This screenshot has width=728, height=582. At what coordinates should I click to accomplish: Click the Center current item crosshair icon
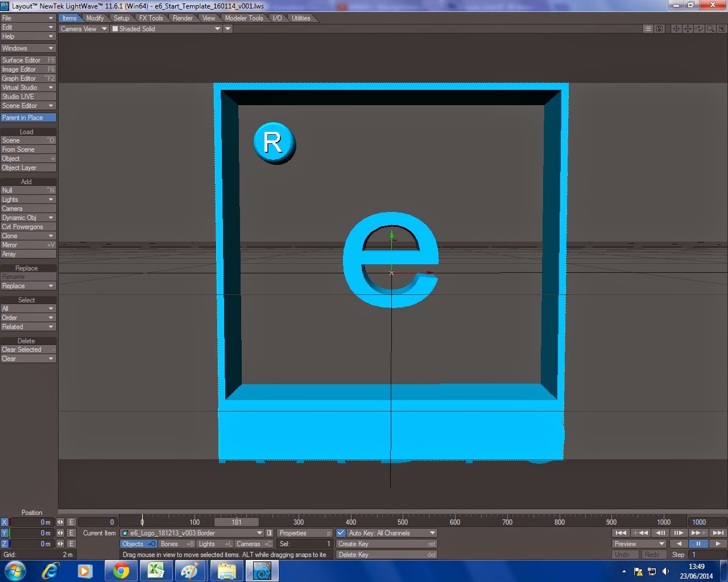point(677,28)
